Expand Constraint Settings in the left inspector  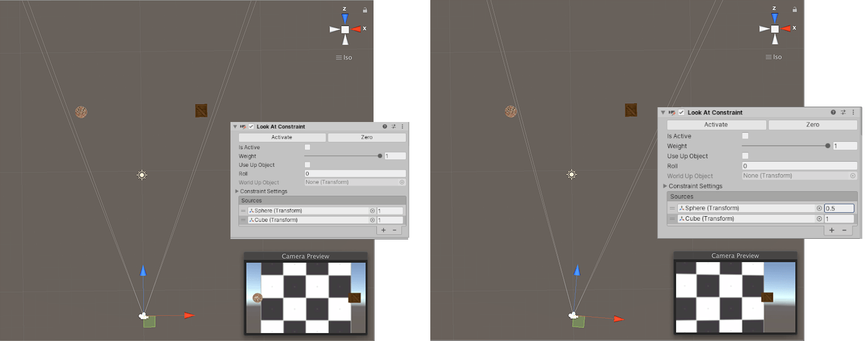point(237,191)
